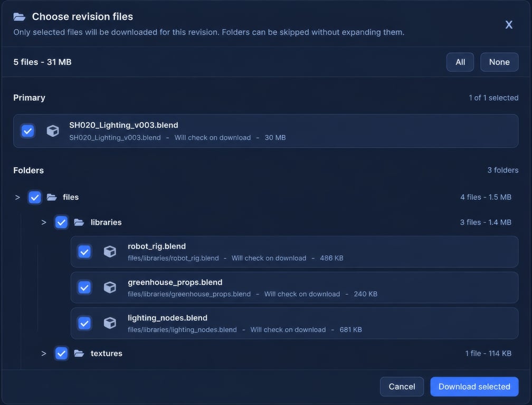Select the libraries folder label
532x405 pixels.
(106, 223)
